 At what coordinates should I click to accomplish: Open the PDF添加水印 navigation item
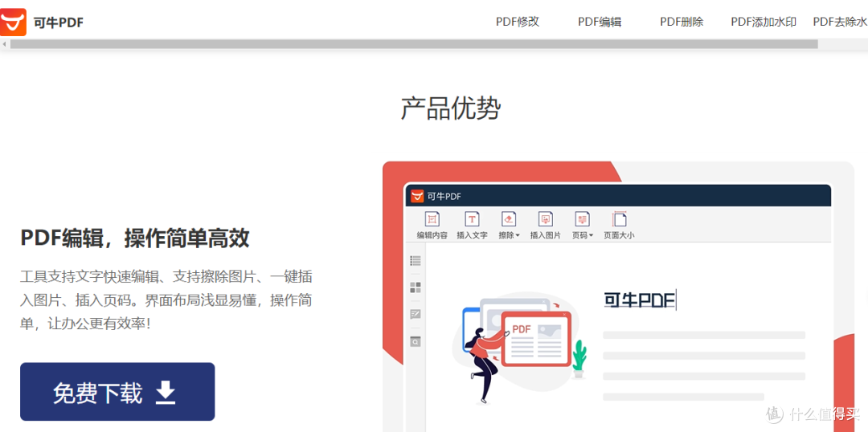click(764, 22)
